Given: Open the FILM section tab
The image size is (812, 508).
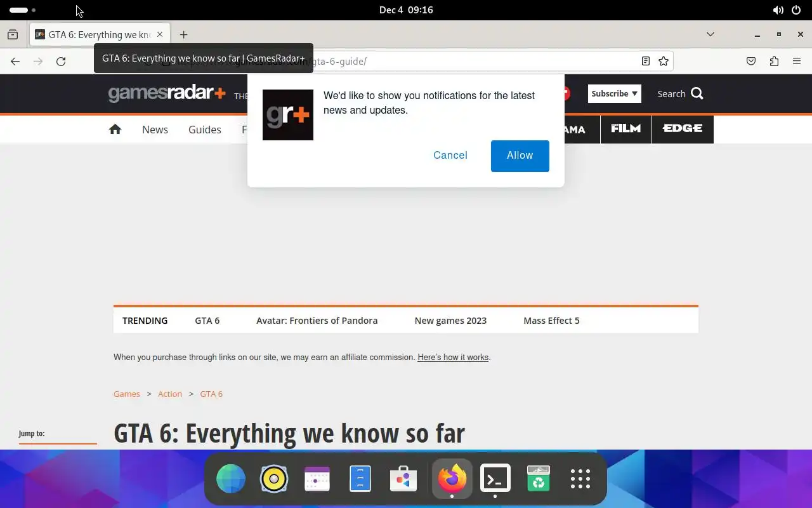Looking at the screenshot, I should coord(625,129).
